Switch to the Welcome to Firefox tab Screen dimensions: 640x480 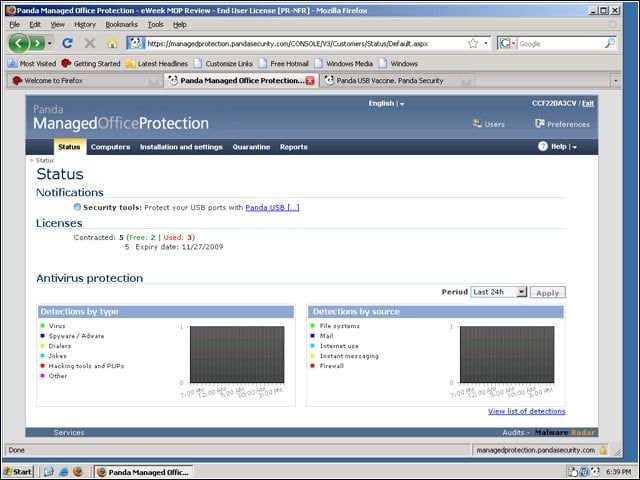click(x=84, y=81)
